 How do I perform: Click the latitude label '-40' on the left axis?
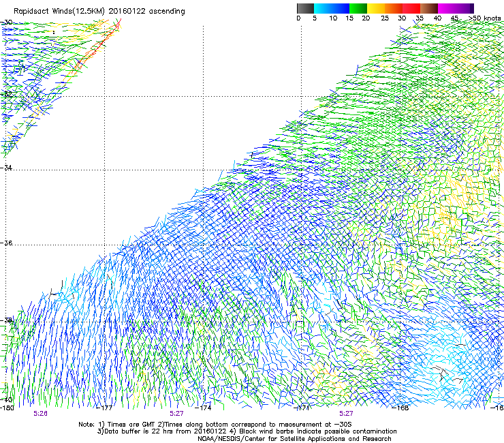click(x=6, y=399)
